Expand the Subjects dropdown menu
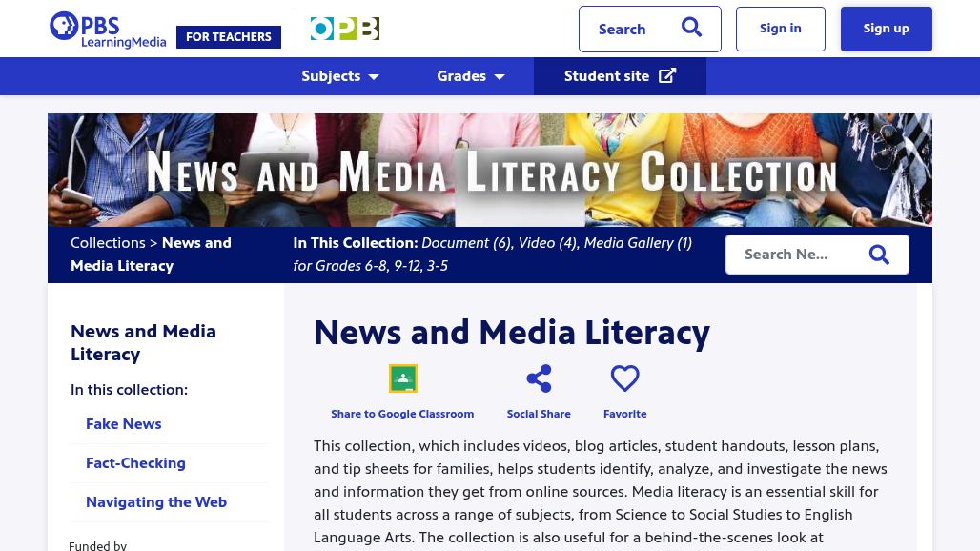 pyautogui.click(x=340, y=76)
